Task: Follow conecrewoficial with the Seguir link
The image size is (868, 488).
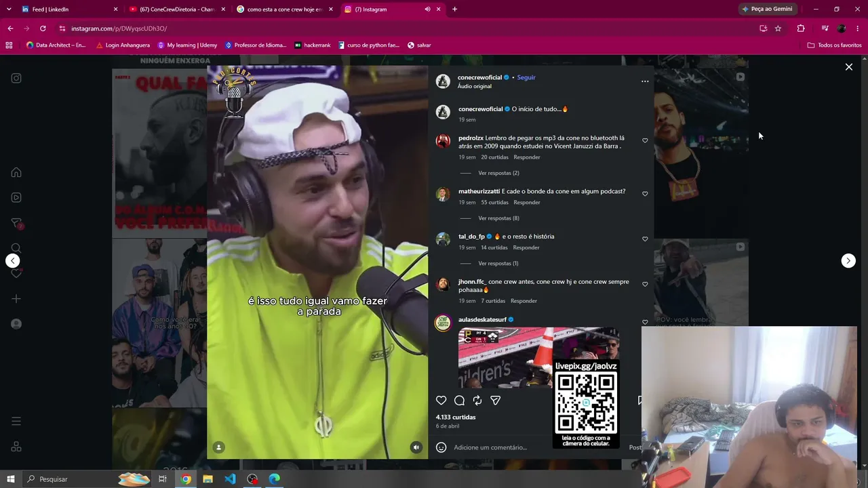Action: pos(526,77)
